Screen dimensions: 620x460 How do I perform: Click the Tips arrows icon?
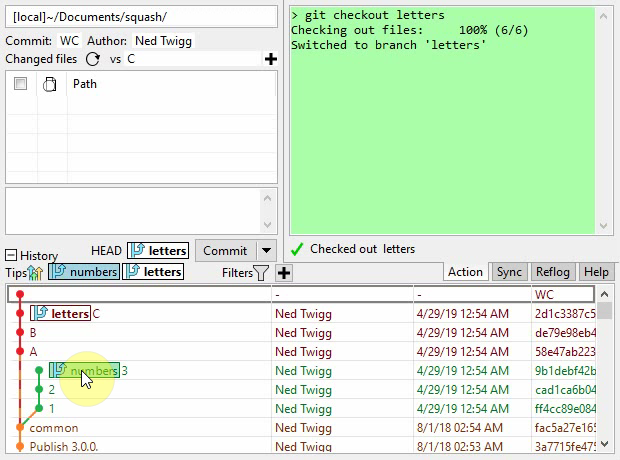37,272
